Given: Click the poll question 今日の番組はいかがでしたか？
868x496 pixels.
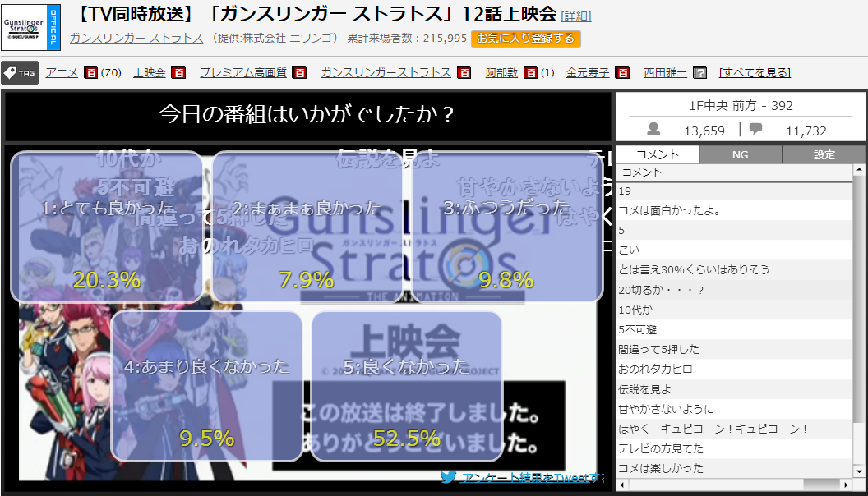Looking at the screenshot, I should point(307,114).
